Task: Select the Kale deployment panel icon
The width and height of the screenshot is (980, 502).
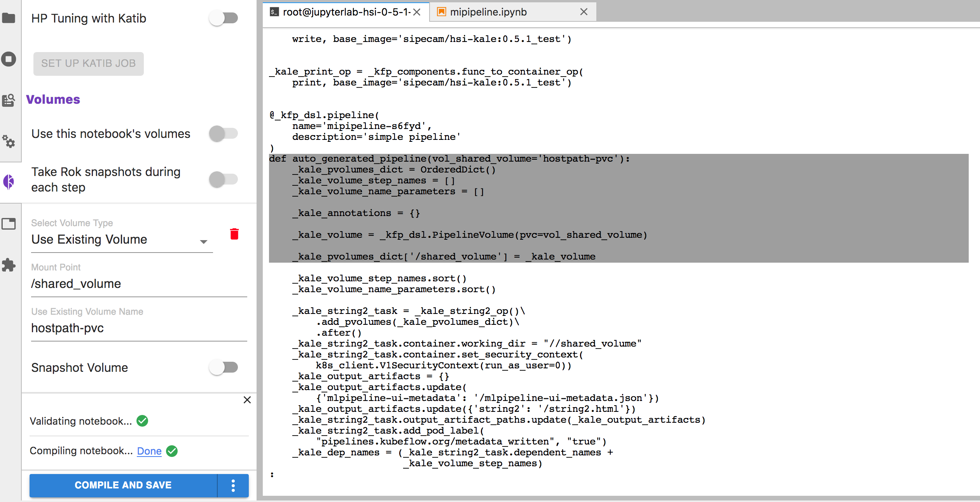Action: point(9,181)
